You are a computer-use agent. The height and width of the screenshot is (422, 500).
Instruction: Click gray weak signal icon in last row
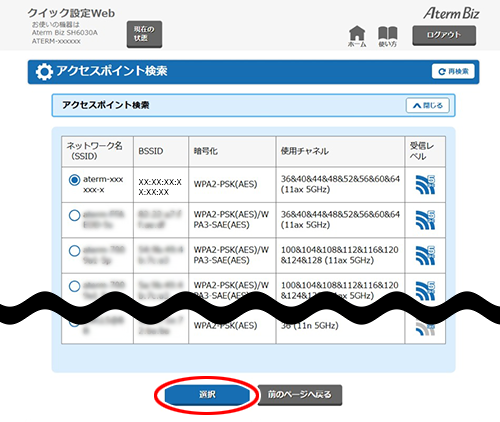(425, 328)
